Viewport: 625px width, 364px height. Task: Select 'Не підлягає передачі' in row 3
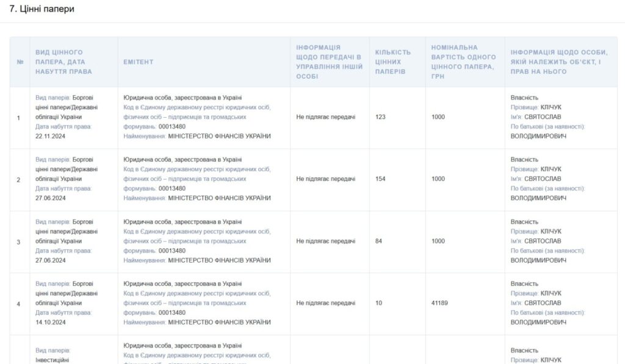click(x=326, y=241)
